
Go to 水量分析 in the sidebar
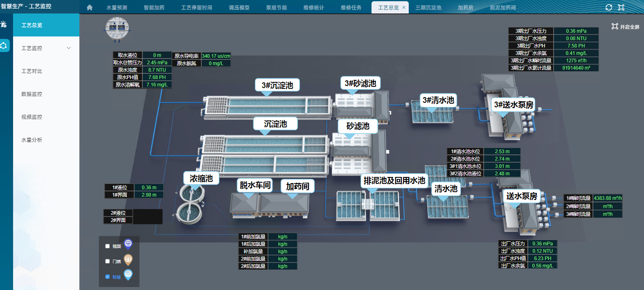click(32, 140)
